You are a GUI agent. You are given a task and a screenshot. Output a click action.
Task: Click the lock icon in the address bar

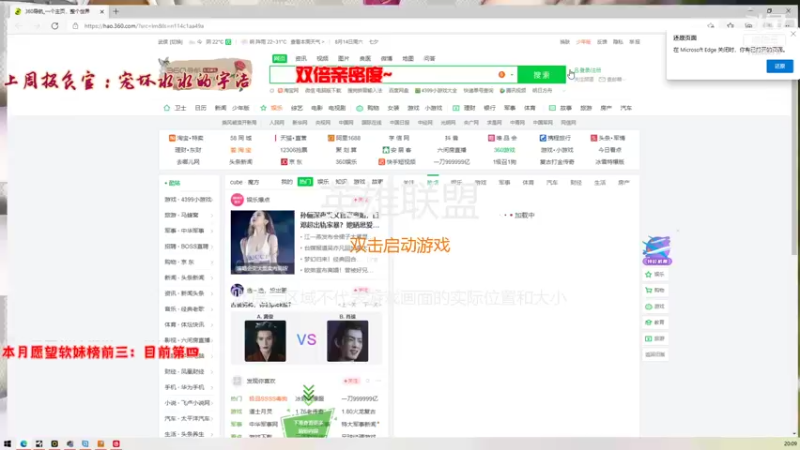(76, 26)
